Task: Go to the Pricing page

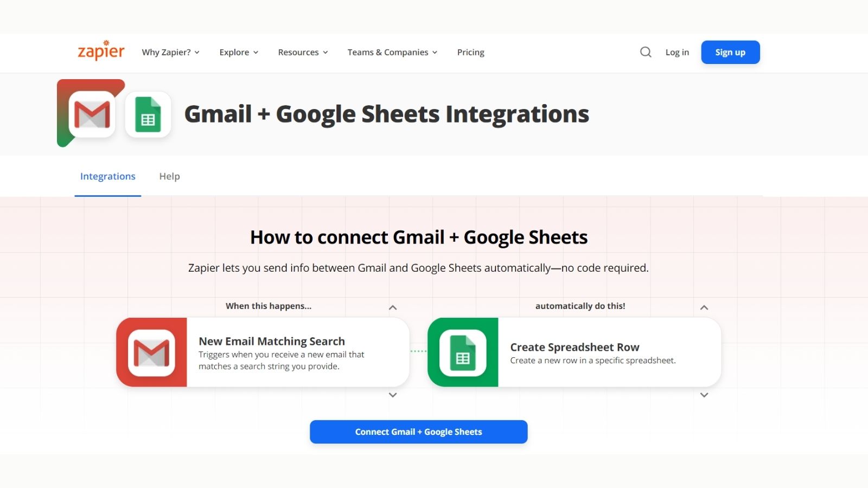Action: point(470,52)
